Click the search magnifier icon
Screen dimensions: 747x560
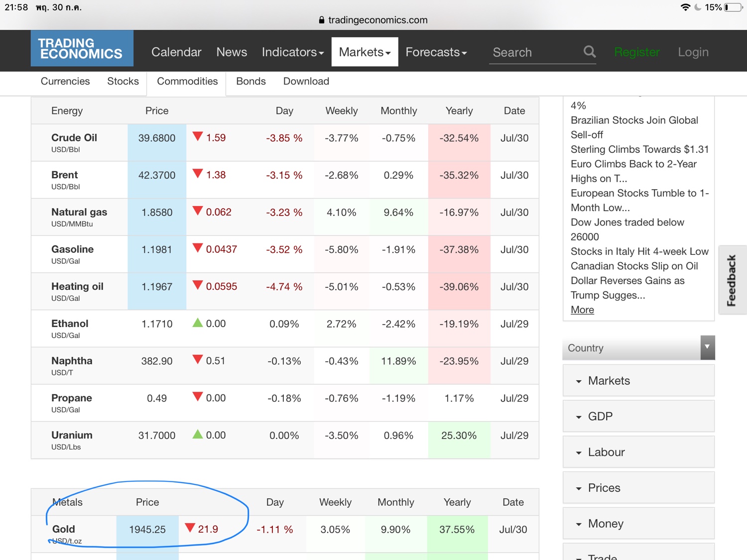pyautogui.click(x=590, y=51)
